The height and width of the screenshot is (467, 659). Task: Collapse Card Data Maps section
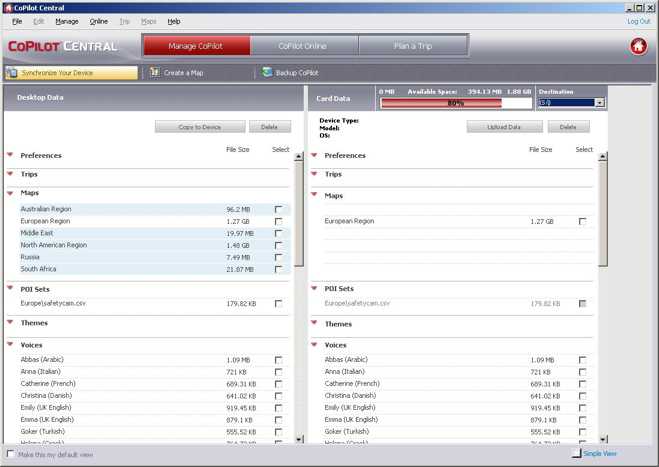click(x=314, y=194)
